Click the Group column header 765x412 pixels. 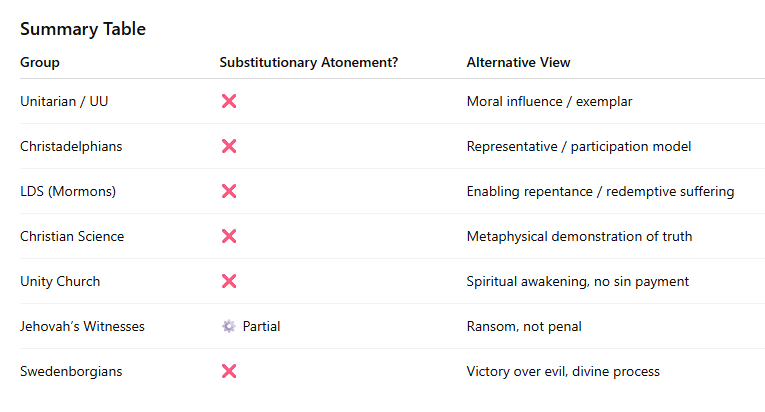(40, 62)
